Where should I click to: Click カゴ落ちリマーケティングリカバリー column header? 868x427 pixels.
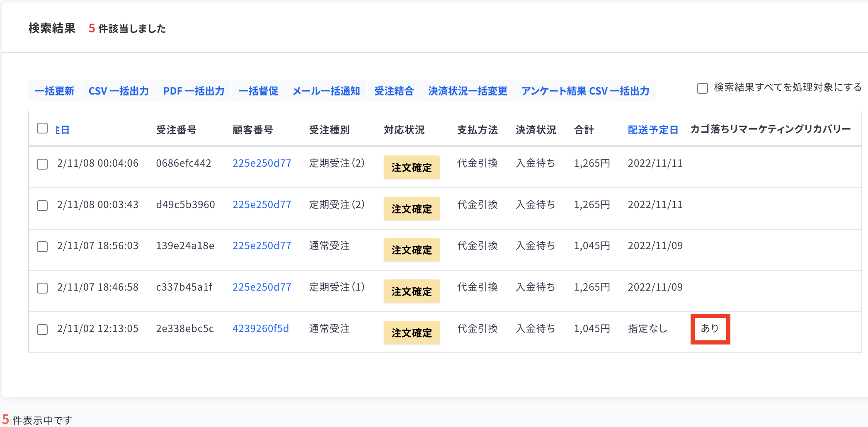[771, 129]
